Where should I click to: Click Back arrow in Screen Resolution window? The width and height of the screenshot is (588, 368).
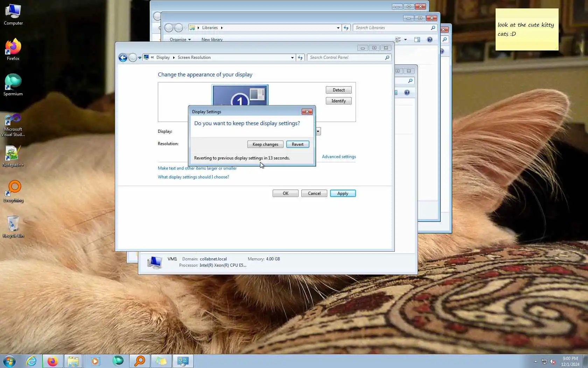123,57
